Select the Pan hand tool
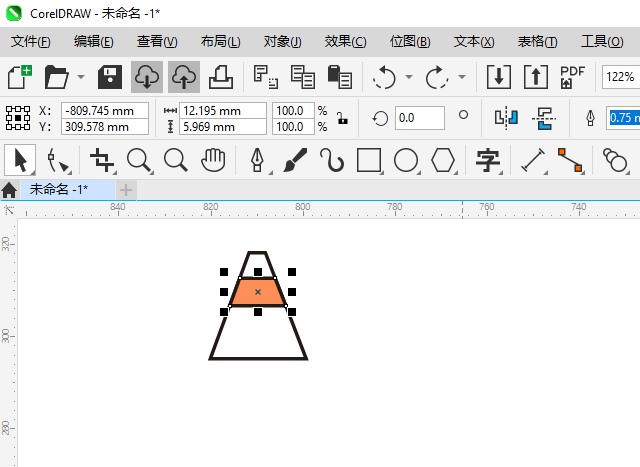The image size is (640, 467). pos(213,160)
